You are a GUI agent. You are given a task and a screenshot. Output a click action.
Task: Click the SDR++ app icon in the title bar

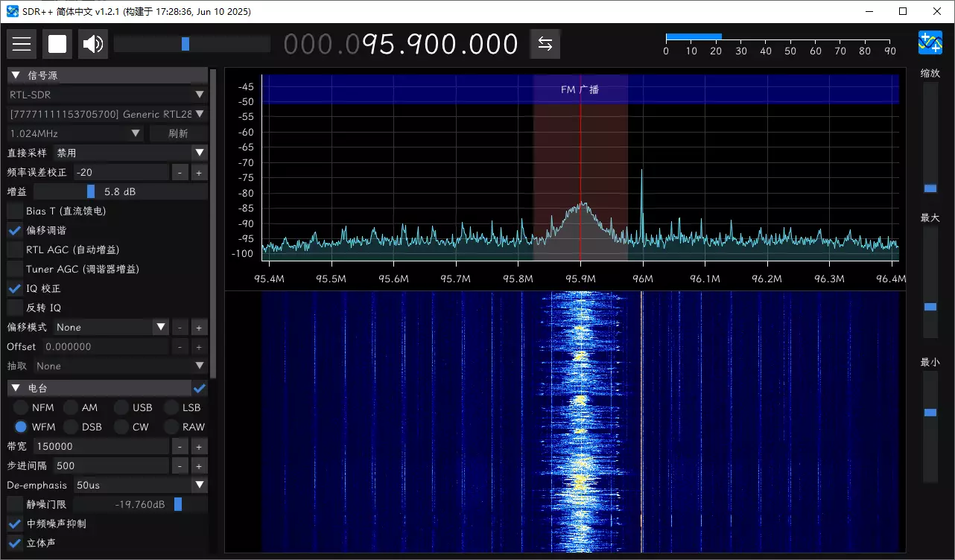12,11
